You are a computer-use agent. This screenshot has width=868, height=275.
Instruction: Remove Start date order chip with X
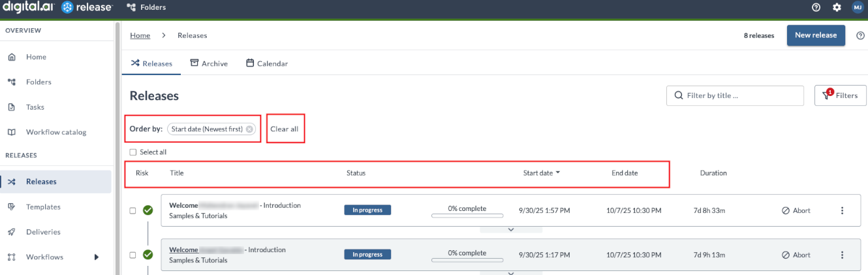[x=249, y=129]
